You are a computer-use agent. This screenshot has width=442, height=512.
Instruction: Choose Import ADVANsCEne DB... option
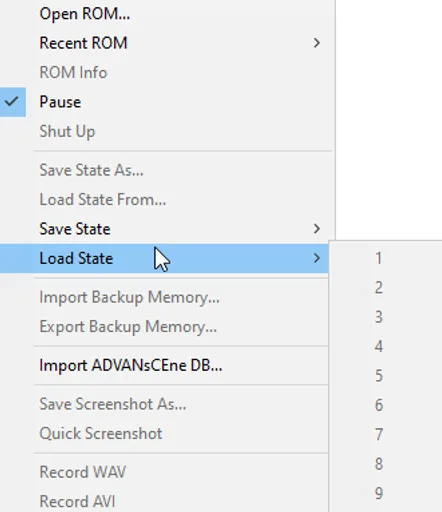click(131, 365)
